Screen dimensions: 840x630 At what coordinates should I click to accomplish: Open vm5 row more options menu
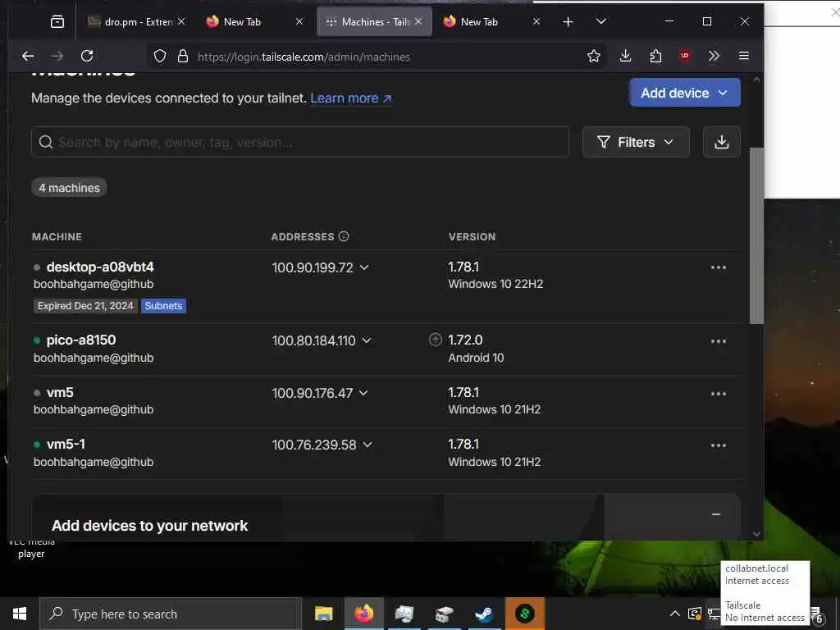(x=719, y=394)
